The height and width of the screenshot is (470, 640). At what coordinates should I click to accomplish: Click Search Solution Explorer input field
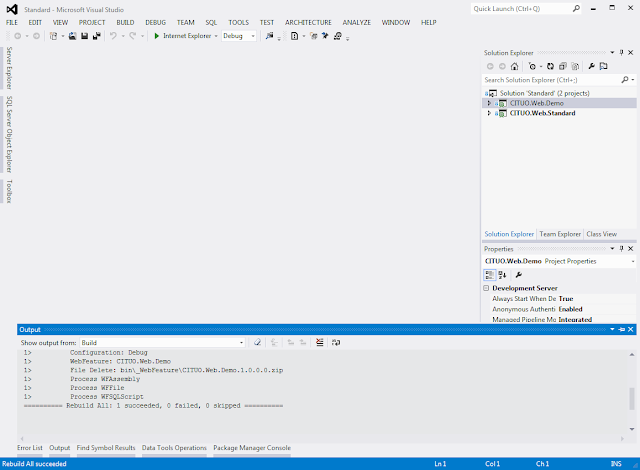point(551,80)
